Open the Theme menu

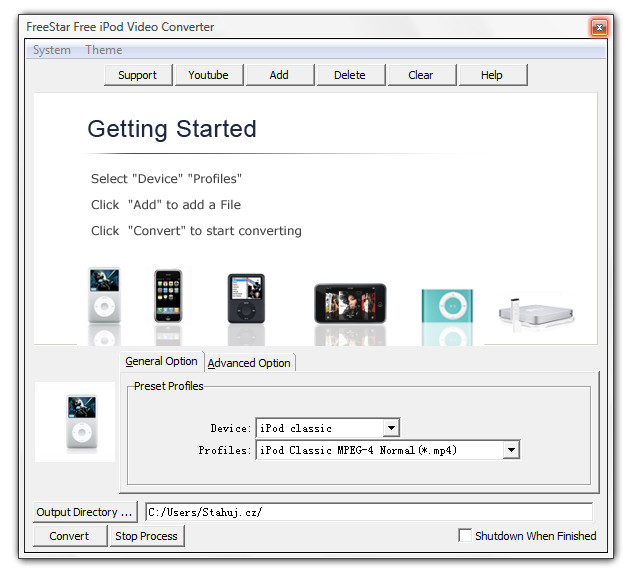click(x=104, y=50)
